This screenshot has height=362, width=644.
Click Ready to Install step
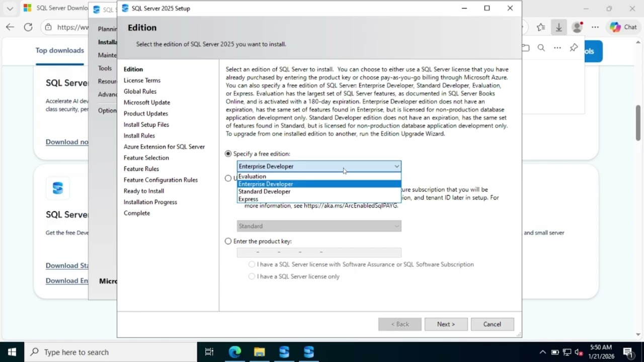point(144,191)
